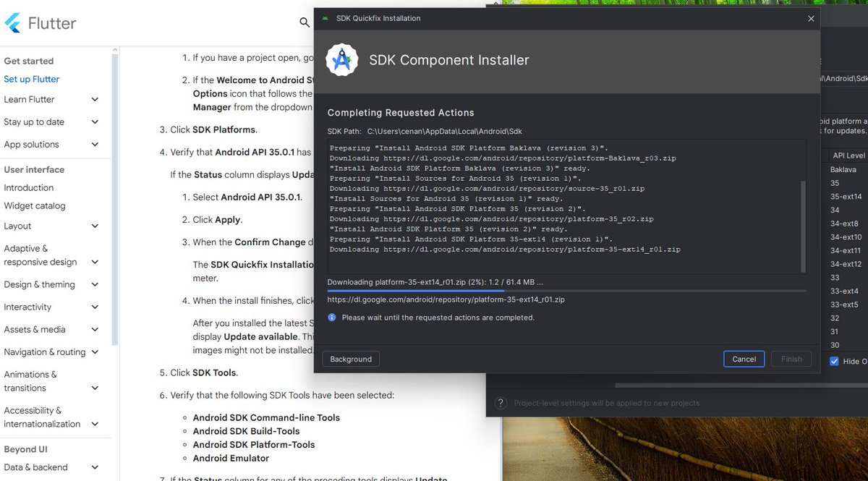The width and height of the screenshot is (868, 481).
Task: Toggle the Hide Obsolete checkbox in Settings window
Action: pos(834,361)
